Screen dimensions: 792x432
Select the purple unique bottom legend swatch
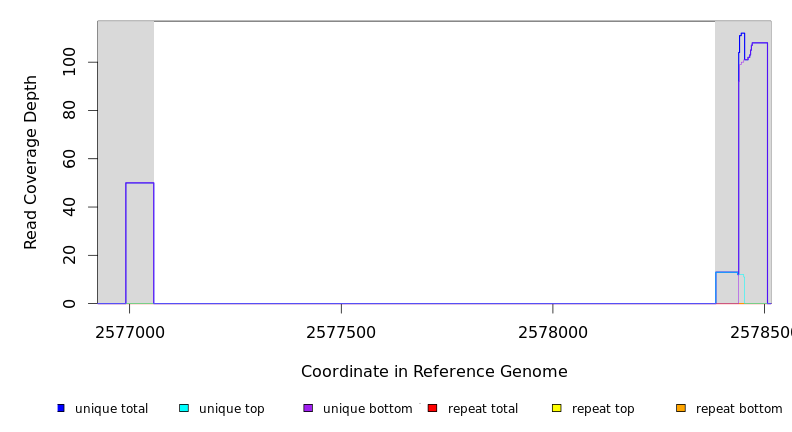click(x=308, y=408)
